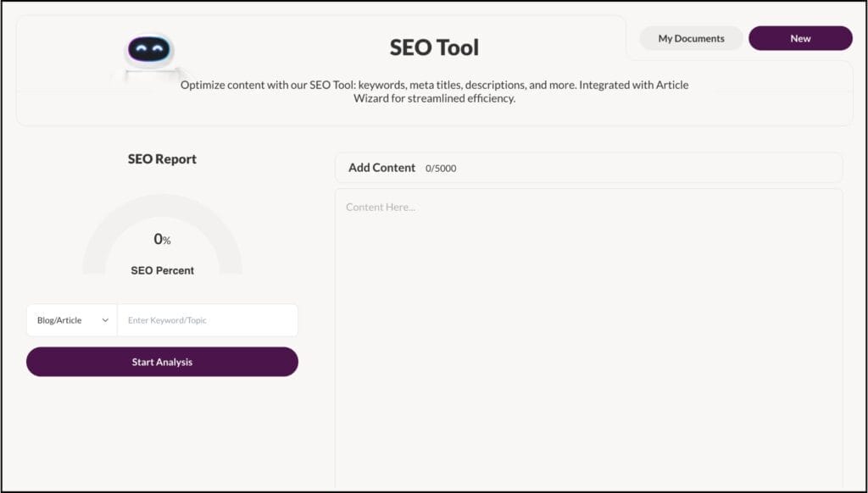Click the SEO Percent label under gauge
This screenshot has height=493, width=868.
click(162, 270)
